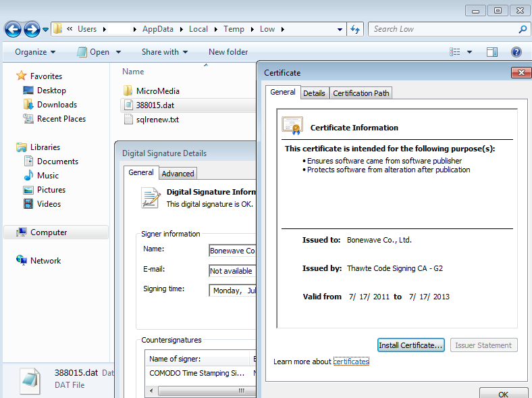Switch to Certification Path tab
This screenshot has width=532, height=398.
[361, 93]
